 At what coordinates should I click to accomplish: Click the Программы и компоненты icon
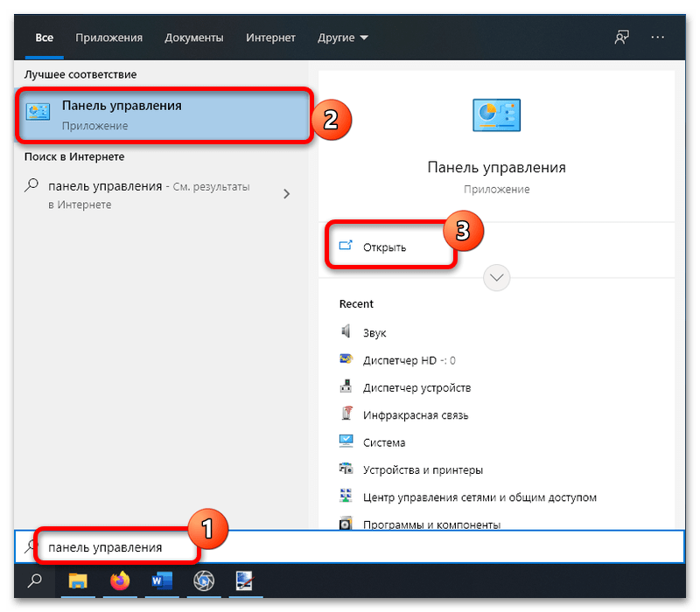(x=346, y=523)
